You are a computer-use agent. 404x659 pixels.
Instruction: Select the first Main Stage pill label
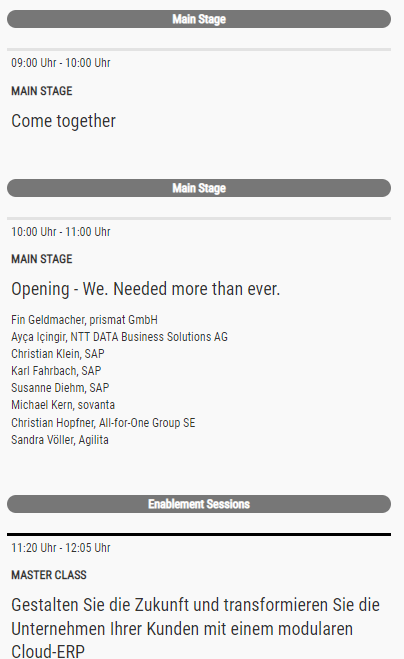pos(199,19)
